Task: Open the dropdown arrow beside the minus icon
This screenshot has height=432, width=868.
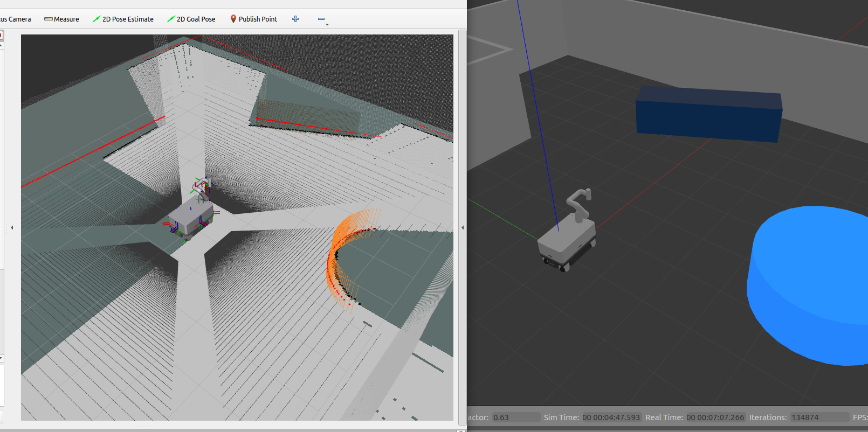Action: click(327, 24)
